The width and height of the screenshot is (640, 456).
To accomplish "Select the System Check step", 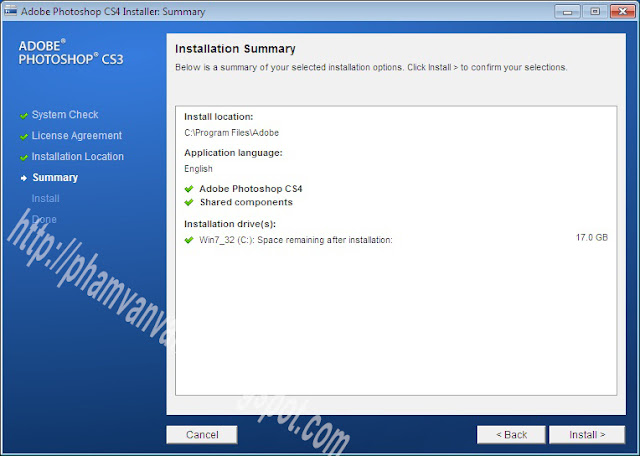I will 65,115.
